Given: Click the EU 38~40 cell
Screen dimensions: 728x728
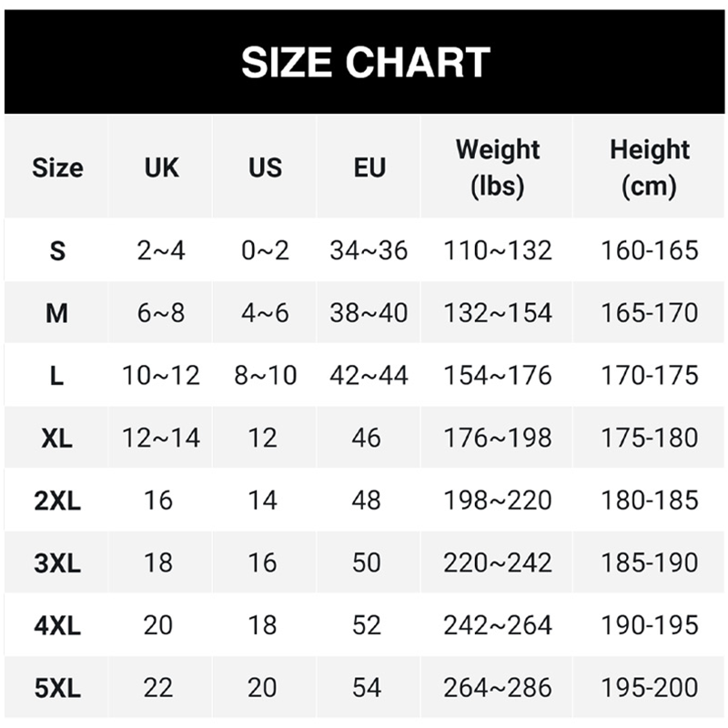Looking at the screenshot, I should coord(369,313).
